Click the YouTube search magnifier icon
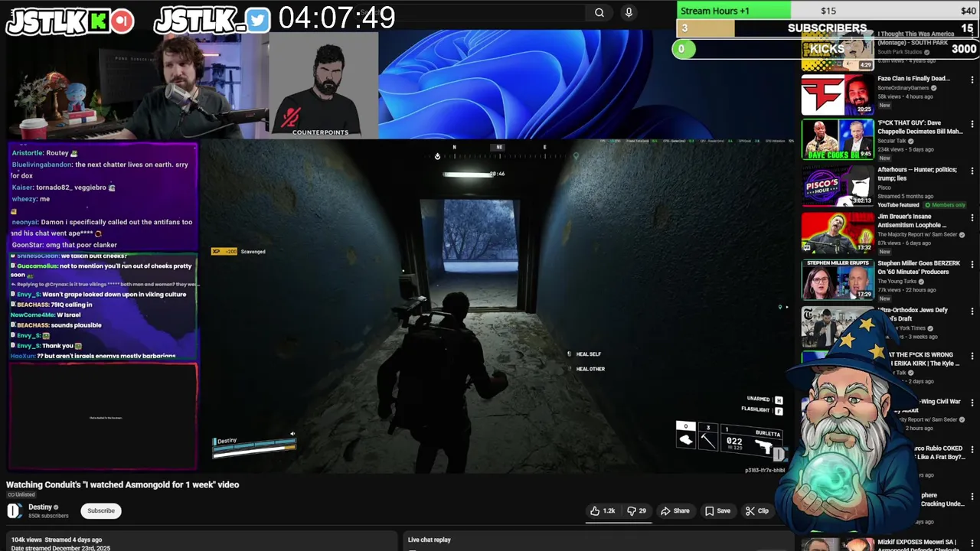This screenshot has height=551, width=980. click(x=599, y=12)
